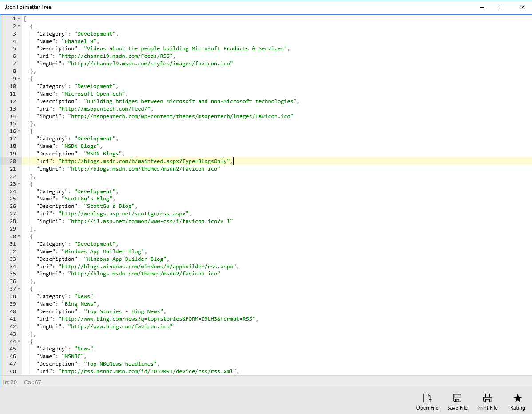Click the "Top NBCNews headlines" description

coord(120,364)
